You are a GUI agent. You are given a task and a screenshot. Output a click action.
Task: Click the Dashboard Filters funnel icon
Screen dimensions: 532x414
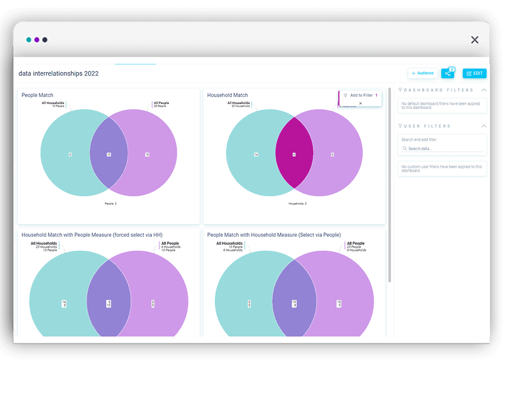401,90
